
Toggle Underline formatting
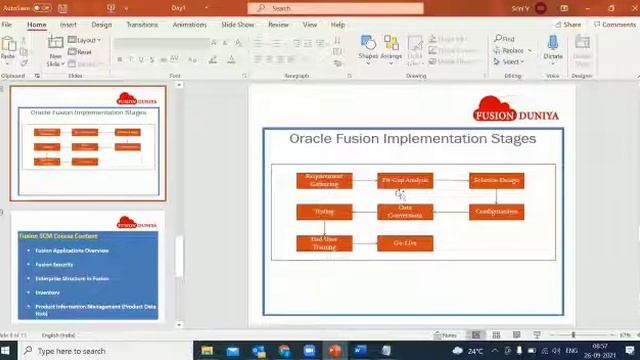click(x=141, y=60)
